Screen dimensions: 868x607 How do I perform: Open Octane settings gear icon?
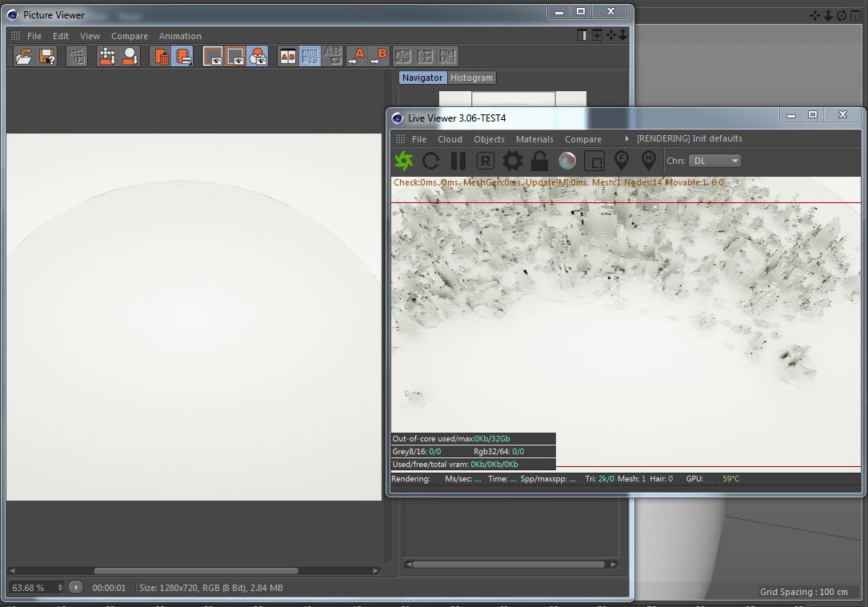pyautogui.click(x=512, y=161)
